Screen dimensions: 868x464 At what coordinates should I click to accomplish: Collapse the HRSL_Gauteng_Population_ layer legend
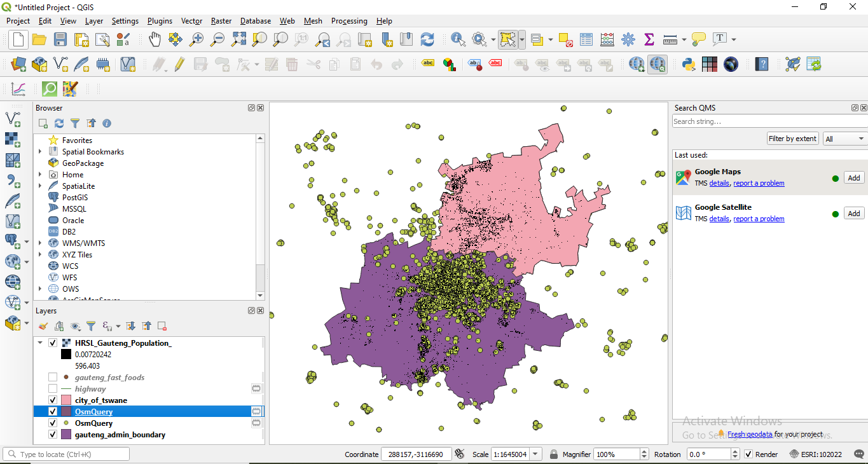click(x=40, y=343)
